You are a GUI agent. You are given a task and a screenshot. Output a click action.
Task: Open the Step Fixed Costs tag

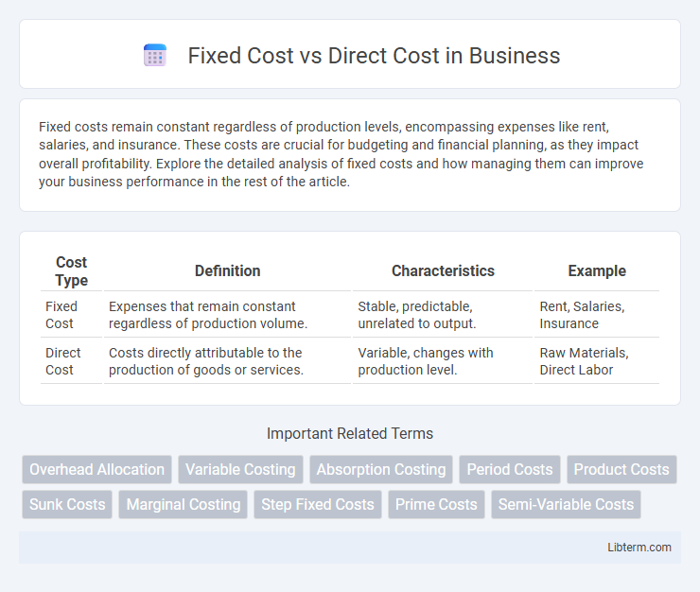[318, 504]
